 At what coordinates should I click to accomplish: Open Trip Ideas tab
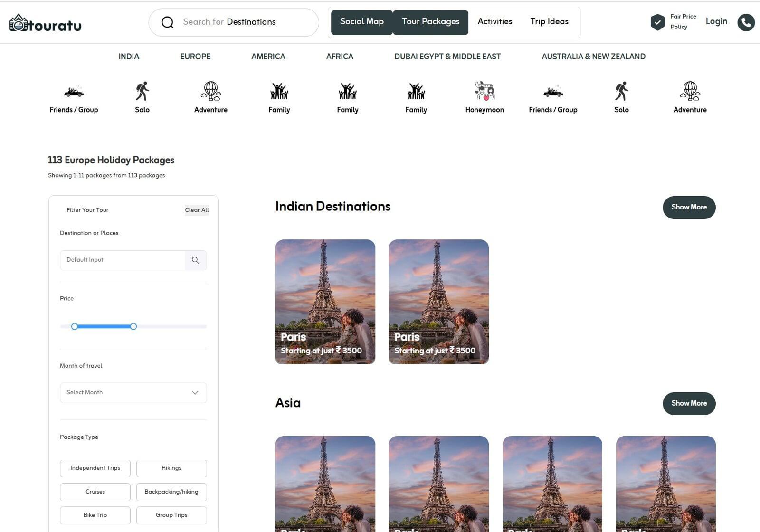(x=550, y=22)
